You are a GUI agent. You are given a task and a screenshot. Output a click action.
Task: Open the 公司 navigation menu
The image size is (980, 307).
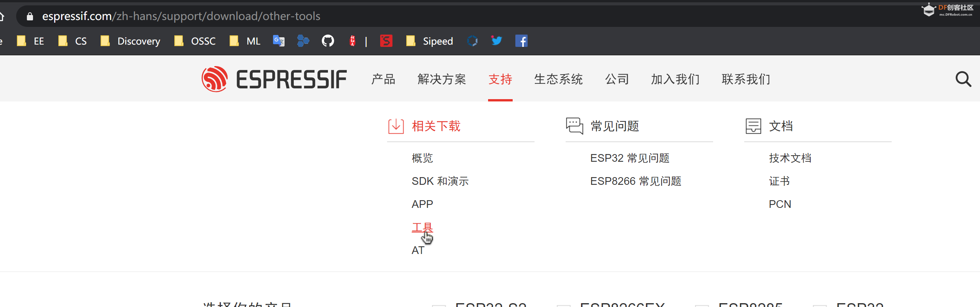coord(617,79)
